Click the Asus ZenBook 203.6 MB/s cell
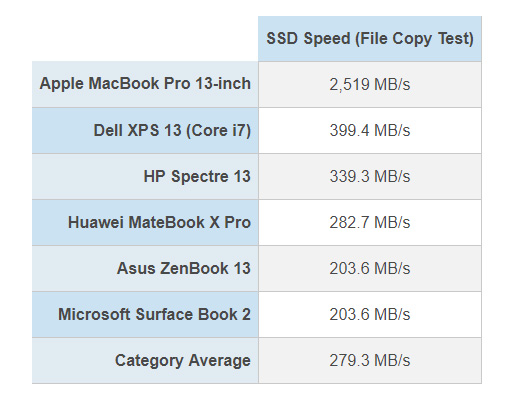 point(370,269)
